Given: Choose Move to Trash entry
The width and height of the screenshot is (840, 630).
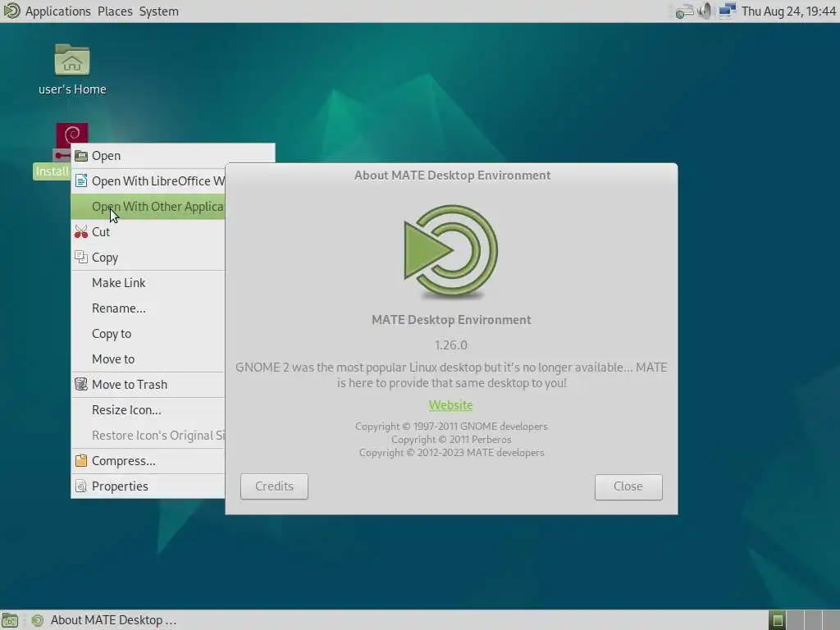Looking at the screenshot, I should (x=148, y=385).
